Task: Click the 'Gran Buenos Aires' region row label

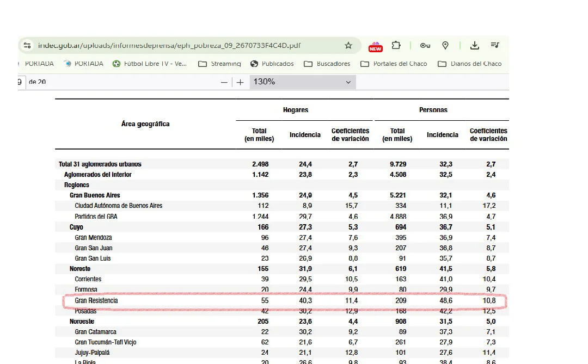Action: pyautogui.click(x=95, y=195)
